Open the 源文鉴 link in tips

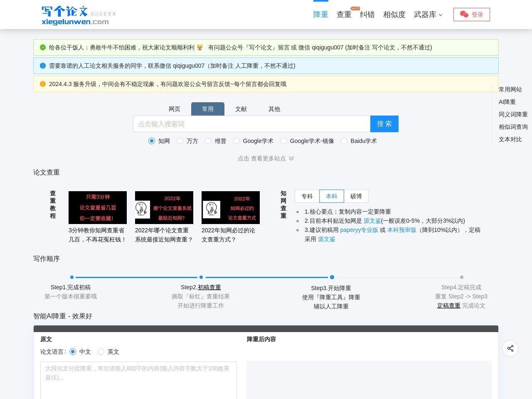[x=372, y=221]
